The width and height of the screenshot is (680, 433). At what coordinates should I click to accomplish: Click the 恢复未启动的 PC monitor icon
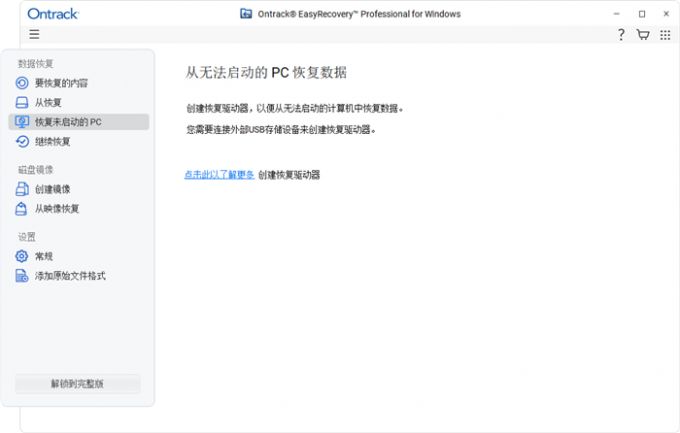(22, 122)
